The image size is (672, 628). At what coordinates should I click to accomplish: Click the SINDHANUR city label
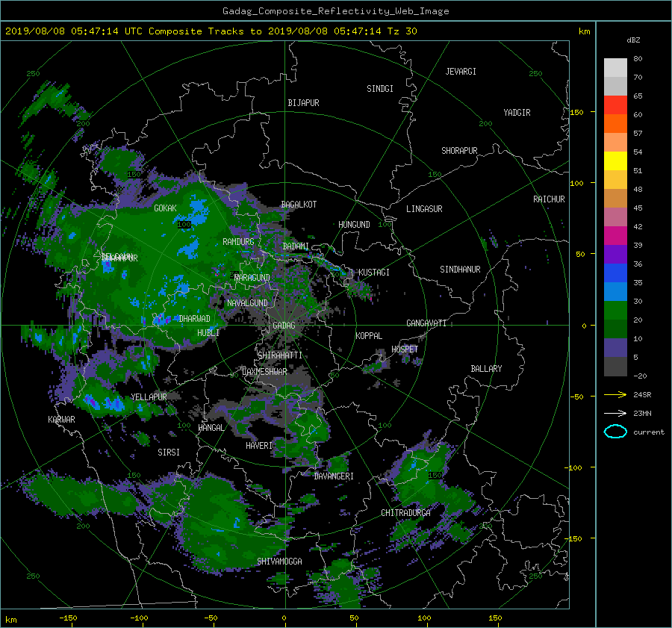click(x=460, y=270)
